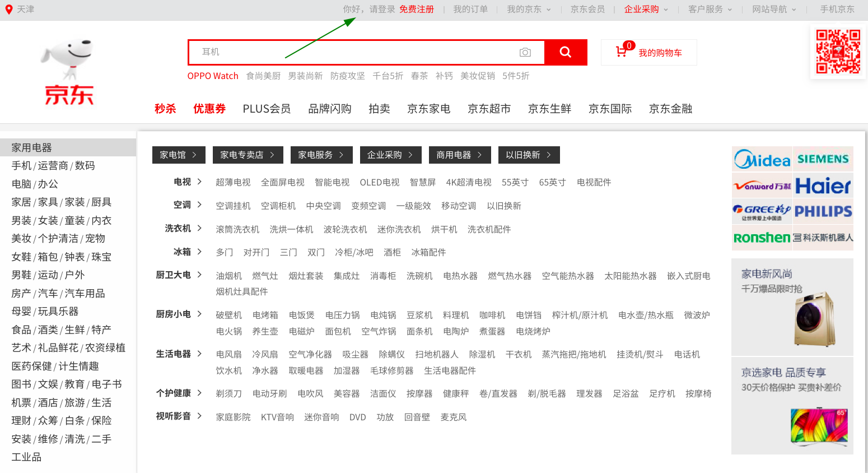The image size is (868, 473).
Task: Open 京选家电 品质专享 TV banner
Action: click(x=792, y=406)
